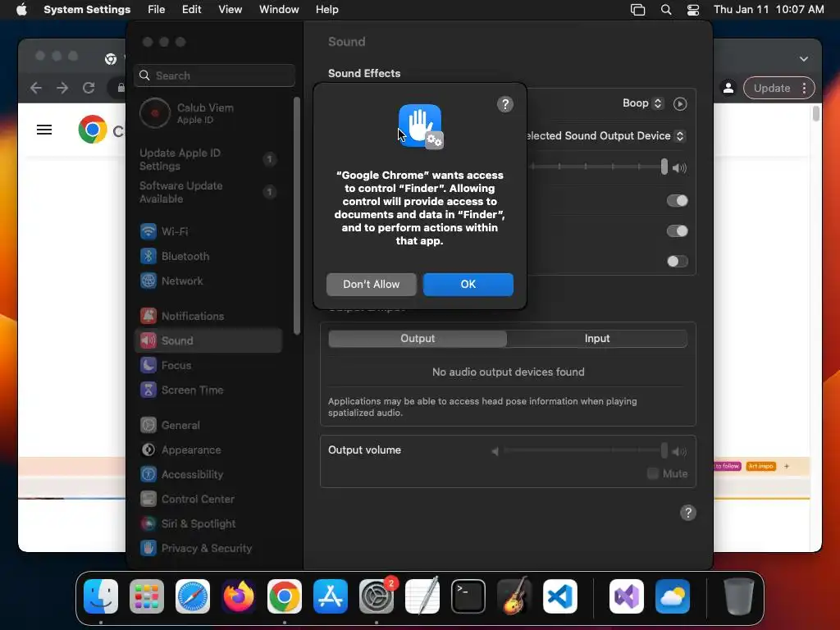The image size is (840, 630).
Task: Open the System Settings menu
Action: (87, 10)
